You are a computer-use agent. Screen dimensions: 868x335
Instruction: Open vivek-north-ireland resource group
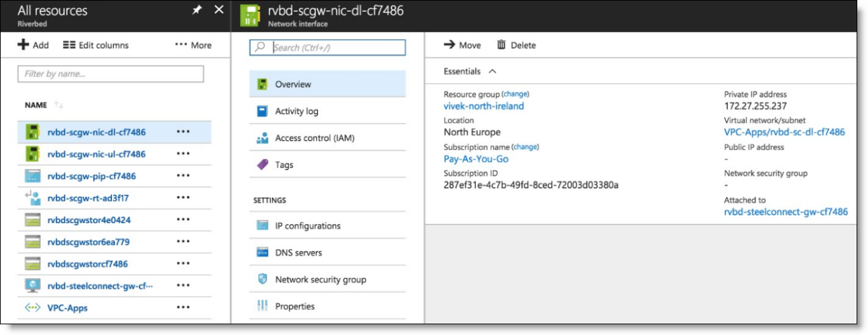pos(484,106)
